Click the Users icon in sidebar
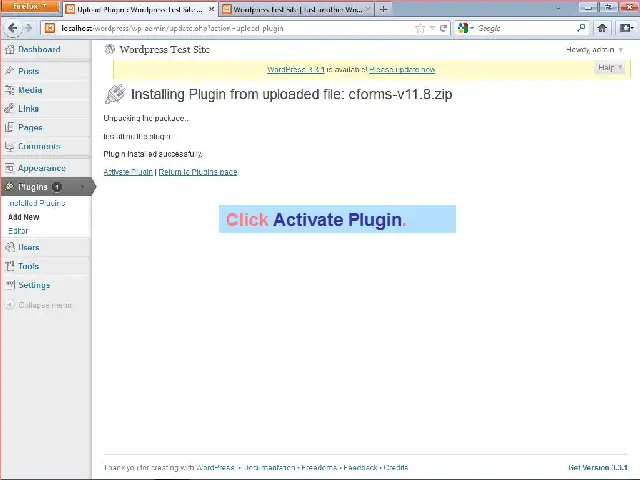640x480 pixels. pyautogui.click(x=9, y=247)
